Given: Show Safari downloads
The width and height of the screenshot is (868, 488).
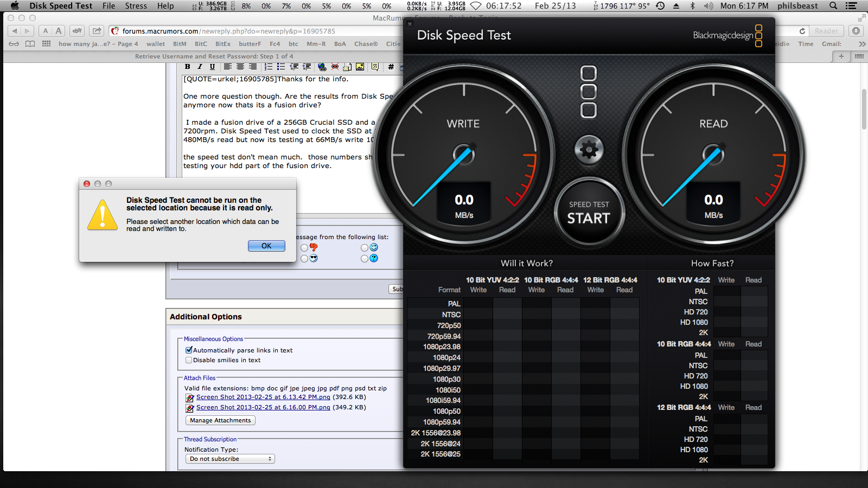Looking at the screenshot, I should click(x=856, y=31).
